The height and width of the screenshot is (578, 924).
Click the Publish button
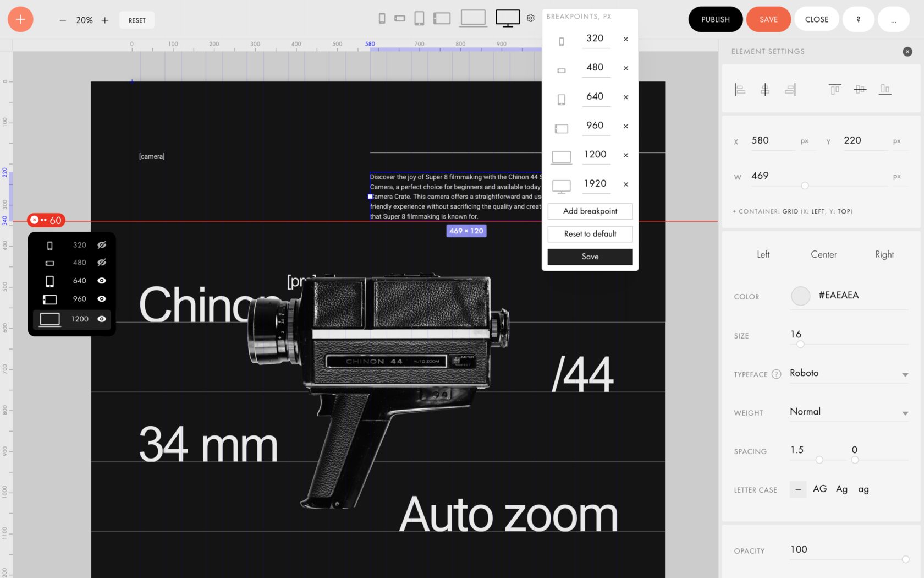(x=716, y=19)
